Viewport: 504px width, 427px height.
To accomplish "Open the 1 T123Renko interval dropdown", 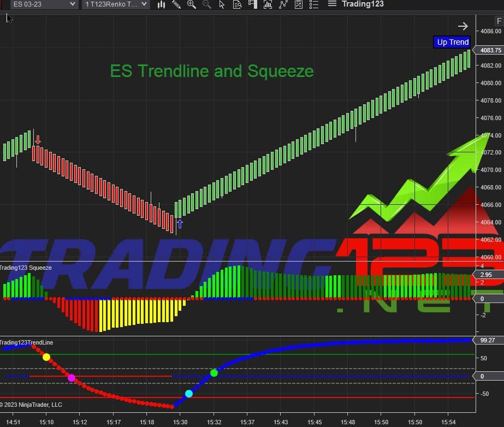I will (x=116, y=4).
